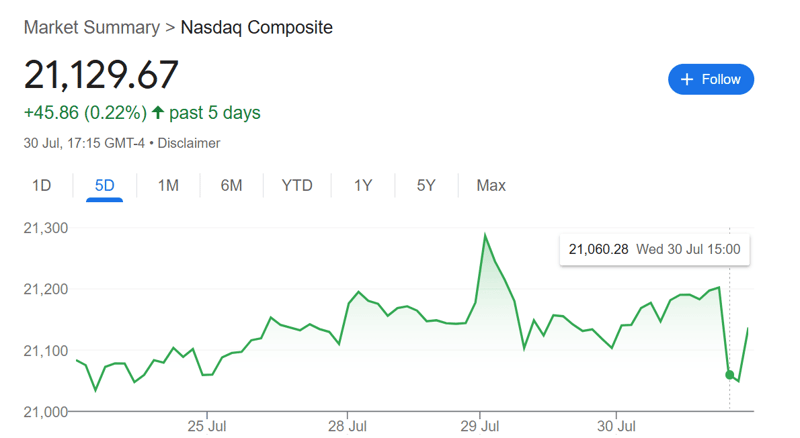Switch to the 5Y chart view

tap(426, 185)
